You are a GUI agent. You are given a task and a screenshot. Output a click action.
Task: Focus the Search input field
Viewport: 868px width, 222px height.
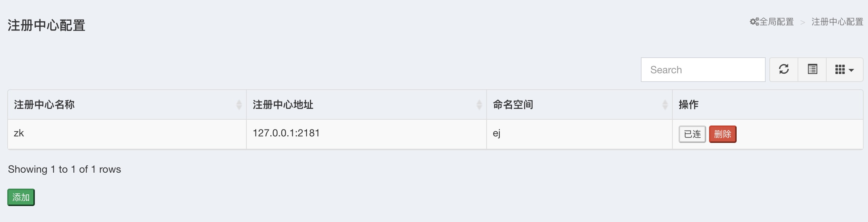coord(703,70)
